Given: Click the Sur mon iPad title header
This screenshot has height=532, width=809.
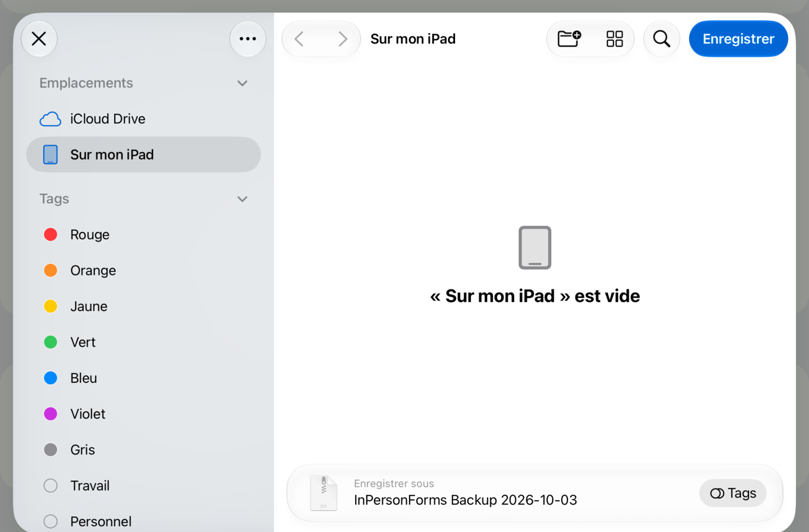Looking at the screenshot, I should coord(413,39).
